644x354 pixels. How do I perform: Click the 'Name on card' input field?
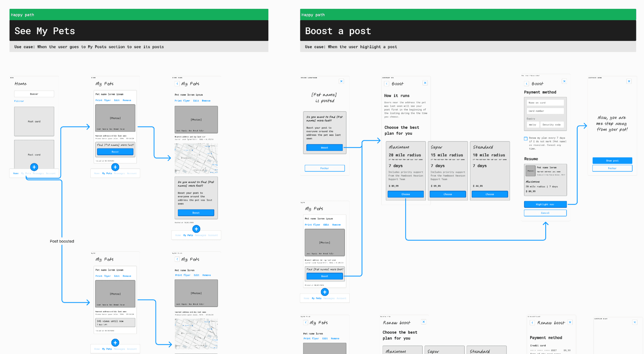[545, 103]
